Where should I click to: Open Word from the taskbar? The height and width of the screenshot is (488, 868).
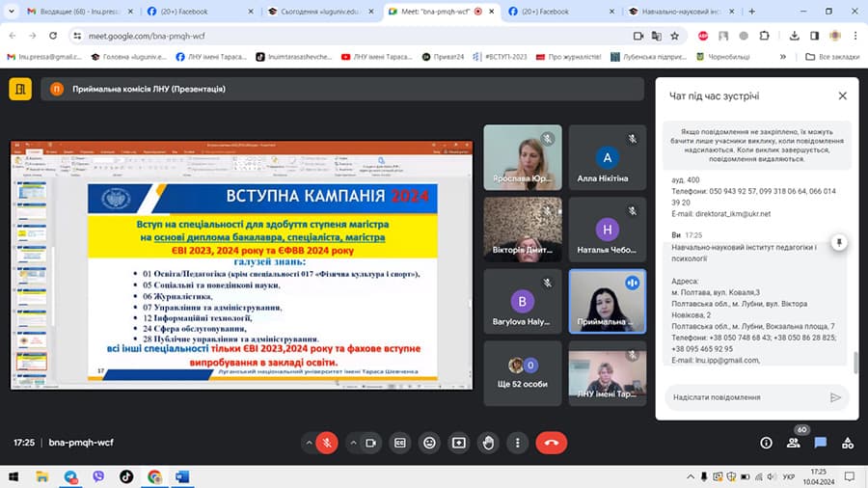[182, 476]
